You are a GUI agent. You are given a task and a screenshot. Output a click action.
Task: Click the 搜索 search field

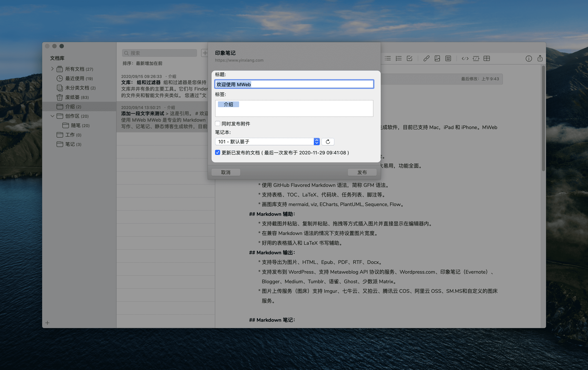tap(160, 53)
